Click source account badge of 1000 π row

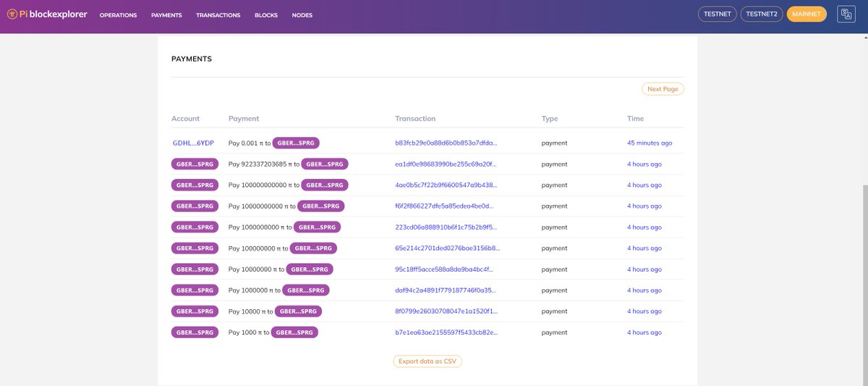pos(195,332)
